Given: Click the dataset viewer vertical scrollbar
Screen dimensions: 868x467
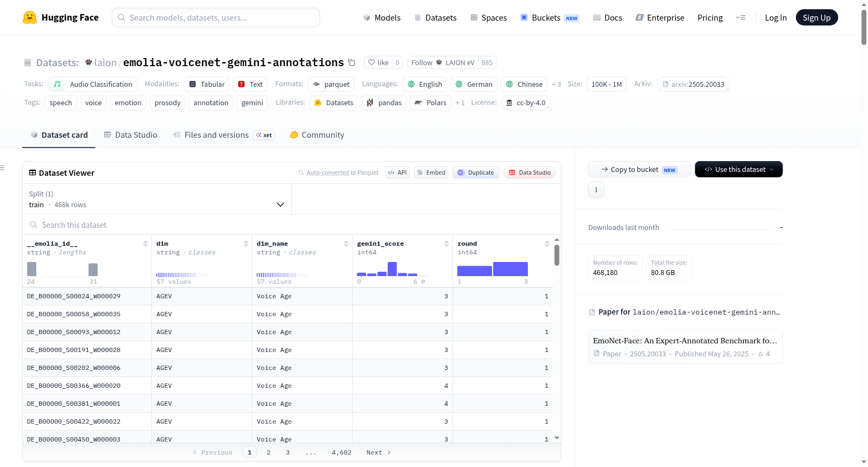Looking at the screenshot, I should click(557, 255).
